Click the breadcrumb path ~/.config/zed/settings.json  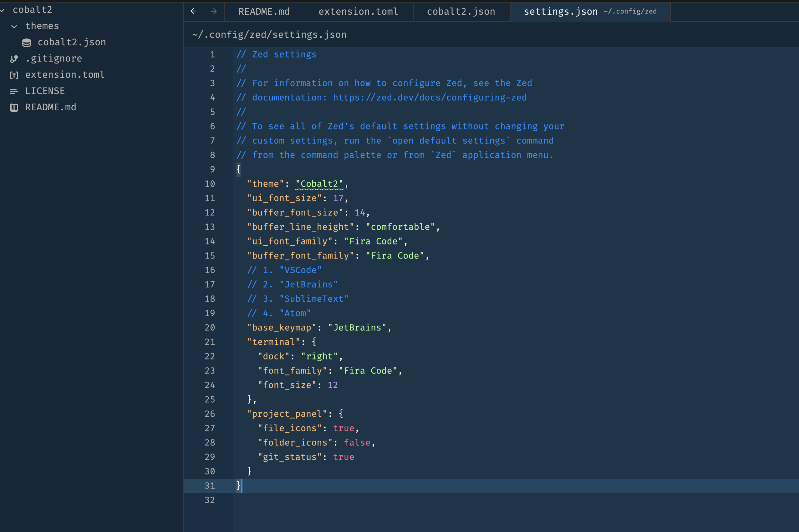pyautogui.click(x=269, y=35)
